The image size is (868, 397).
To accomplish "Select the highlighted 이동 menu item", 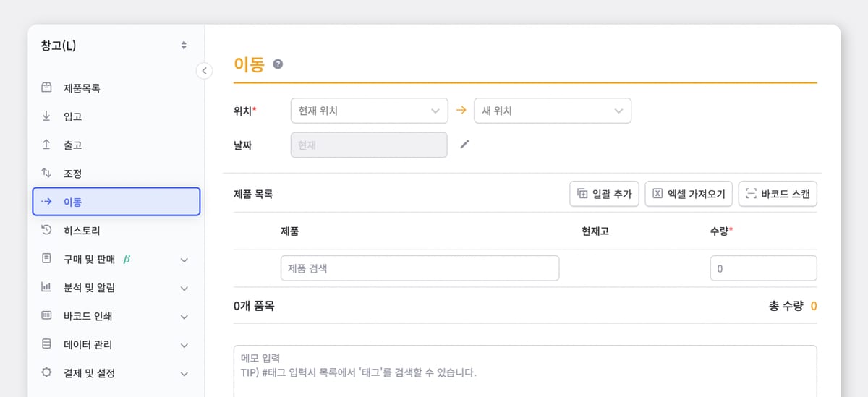I will tap(116, 202).
